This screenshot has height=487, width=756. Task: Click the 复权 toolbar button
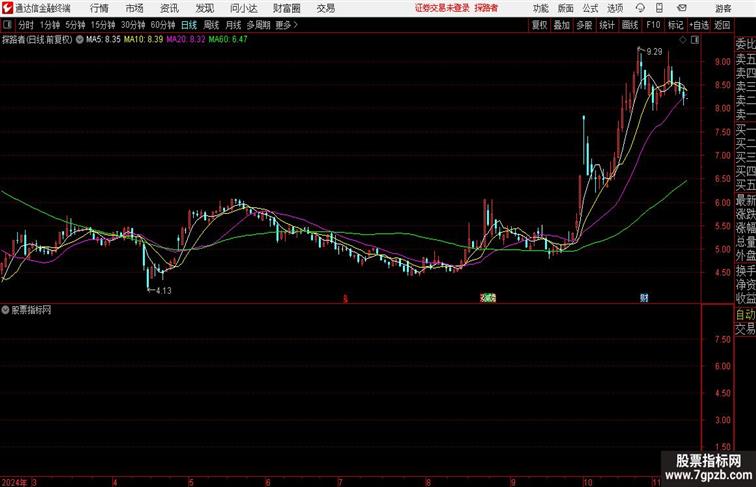point(540,25)
